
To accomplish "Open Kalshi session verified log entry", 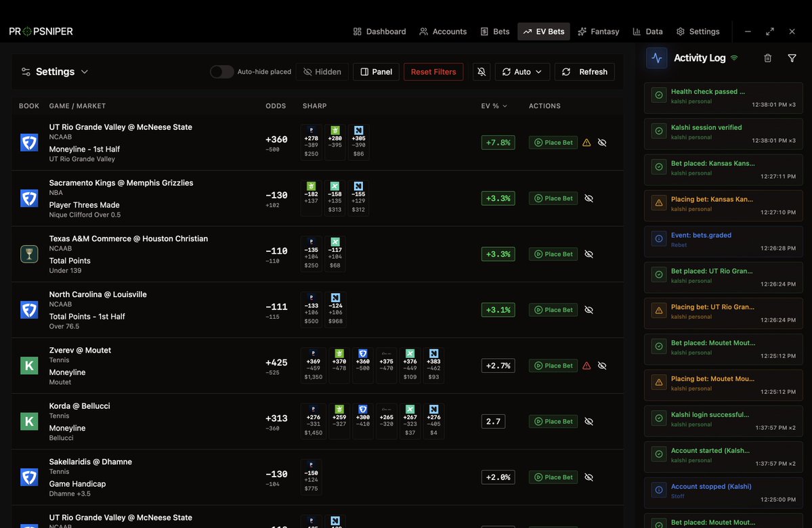I will (x=723, y=133).
